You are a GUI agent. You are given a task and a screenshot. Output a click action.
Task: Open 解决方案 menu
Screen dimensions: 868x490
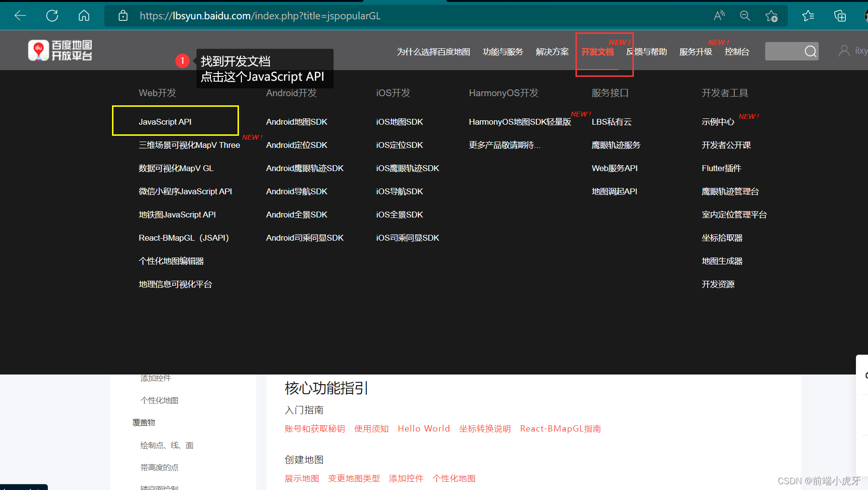pos(552,52)
